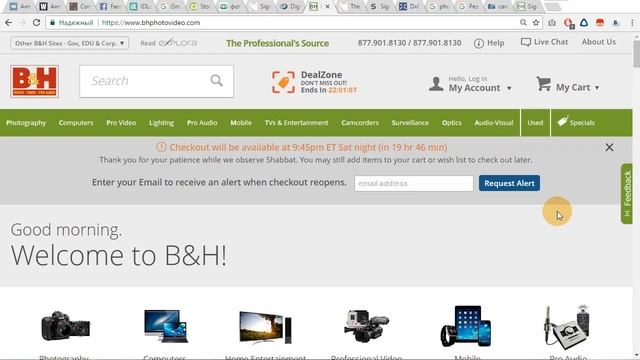
Task: Expand Other B&H Sites dropdown
Action: tap(70, 43)
